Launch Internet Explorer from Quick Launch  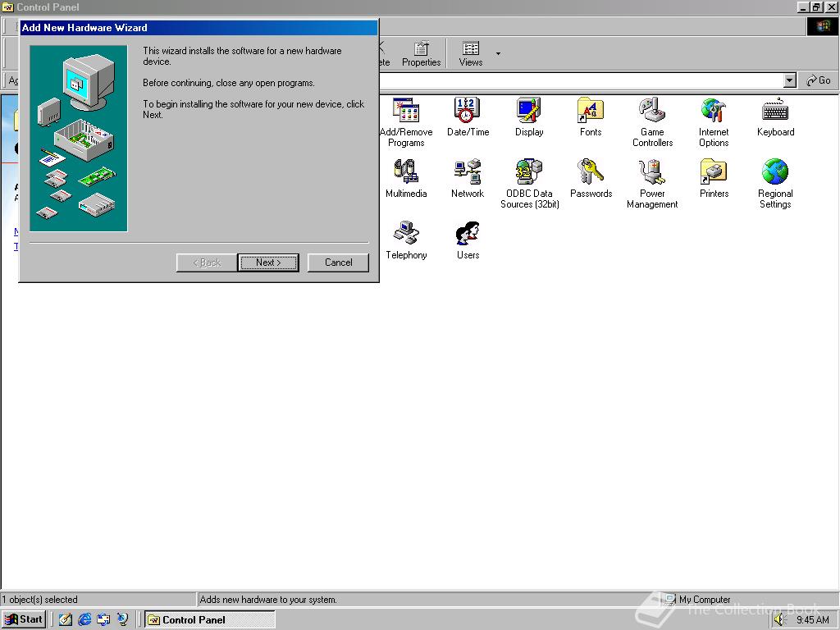click(84, 620)
